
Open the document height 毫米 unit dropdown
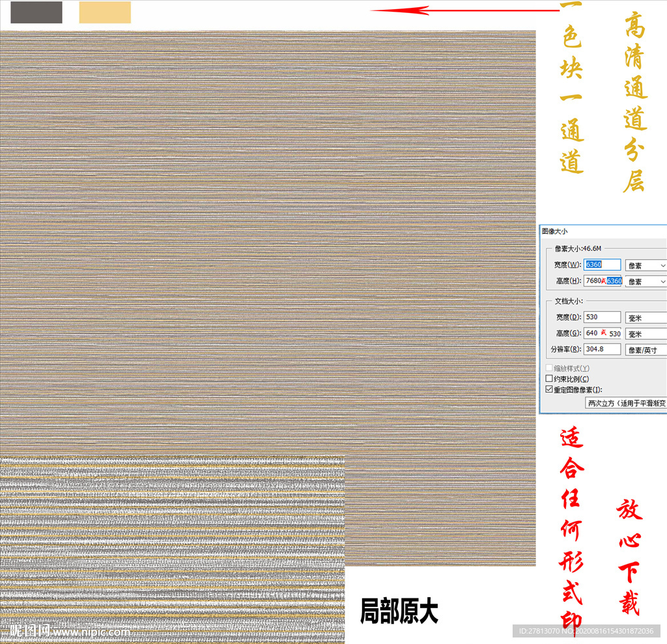[646, 334]
